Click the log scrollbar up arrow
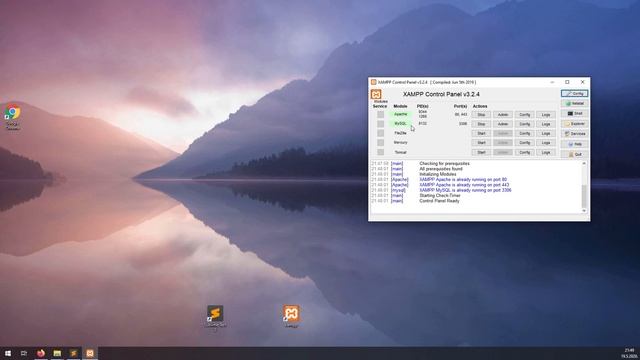The image size is (640, 360). click(584, 163)
